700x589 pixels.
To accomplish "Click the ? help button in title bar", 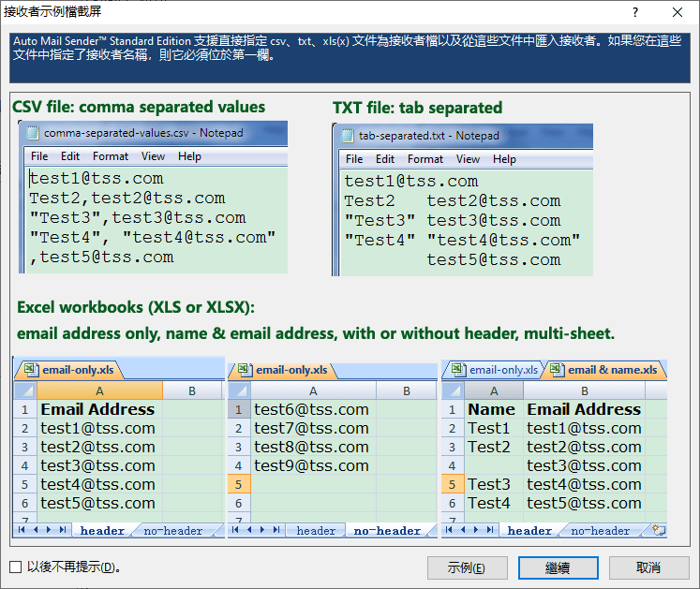I will pos(634,12).
